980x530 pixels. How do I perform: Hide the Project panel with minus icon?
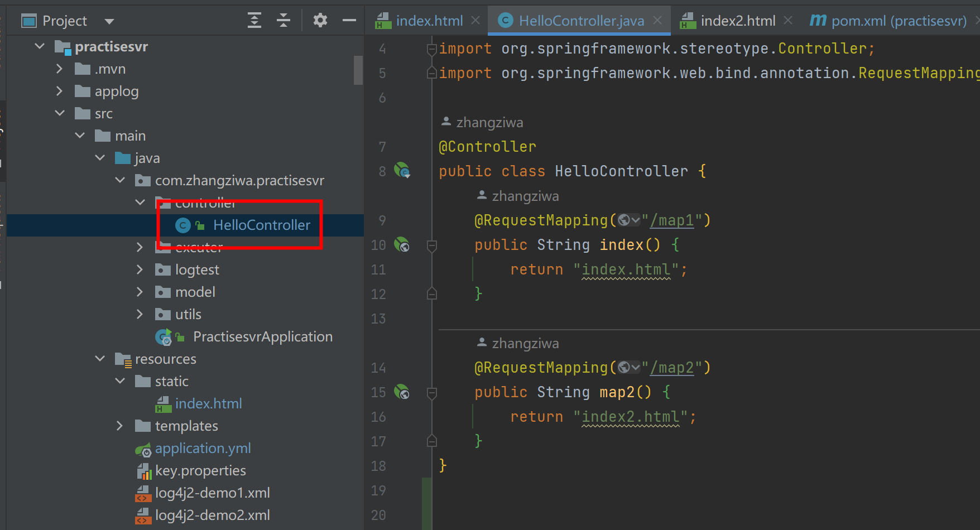click(x=349, y=21)
